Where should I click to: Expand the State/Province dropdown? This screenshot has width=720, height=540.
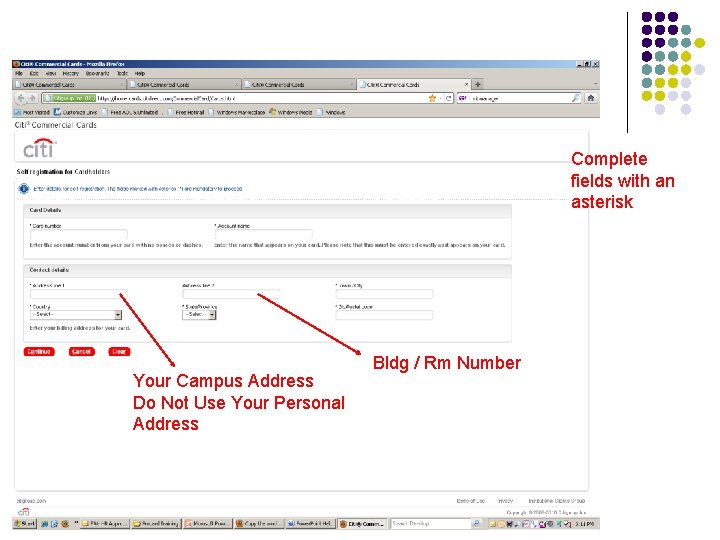point(199,315)
